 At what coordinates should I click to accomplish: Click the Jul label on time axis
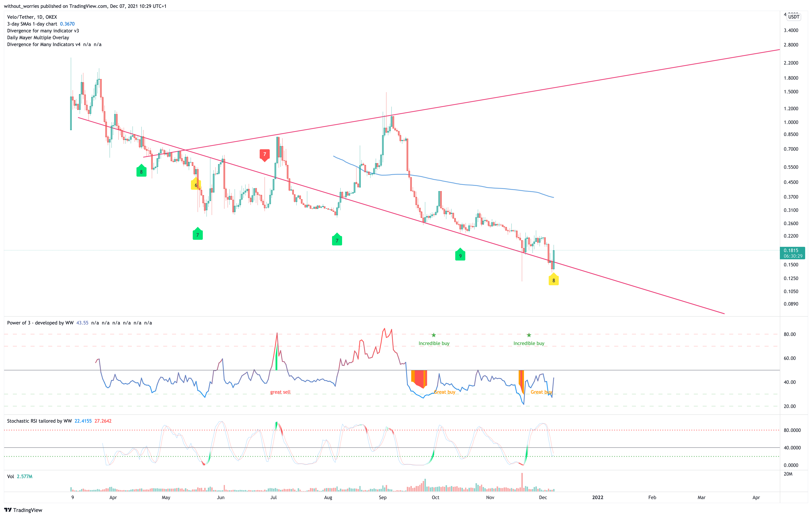tap(274, 497)
